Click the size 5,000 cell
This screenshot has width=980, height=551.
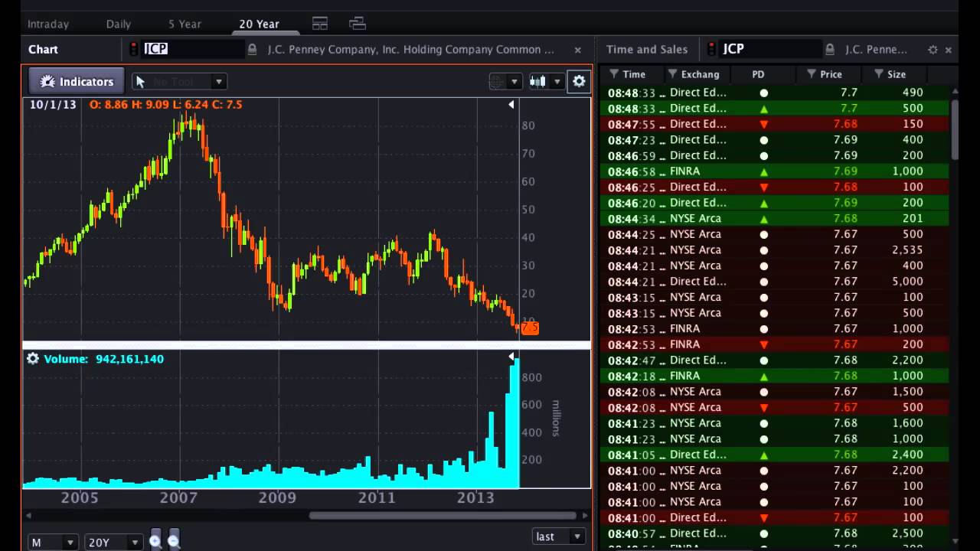906,281
